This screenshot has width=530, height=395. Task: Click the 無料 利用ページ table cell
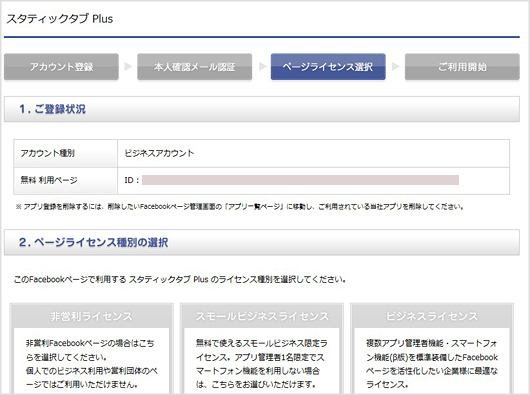(66, 181)
